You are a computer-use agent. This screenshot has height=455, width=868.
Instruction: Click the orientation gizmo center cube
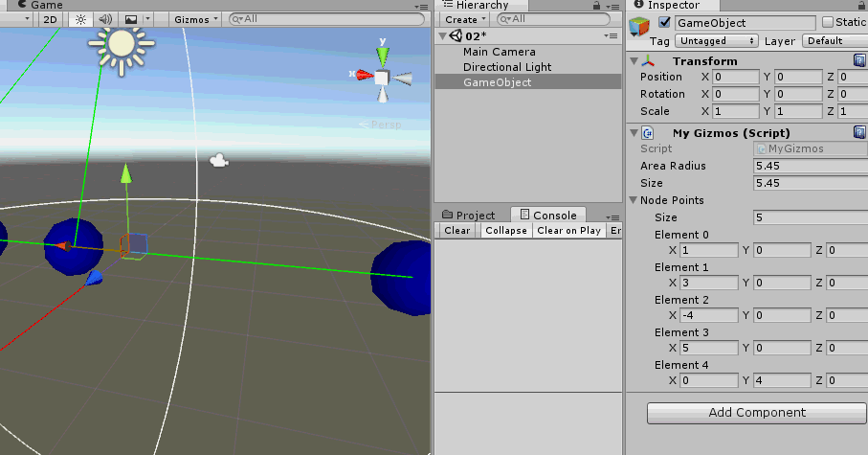tap(382, 78)
